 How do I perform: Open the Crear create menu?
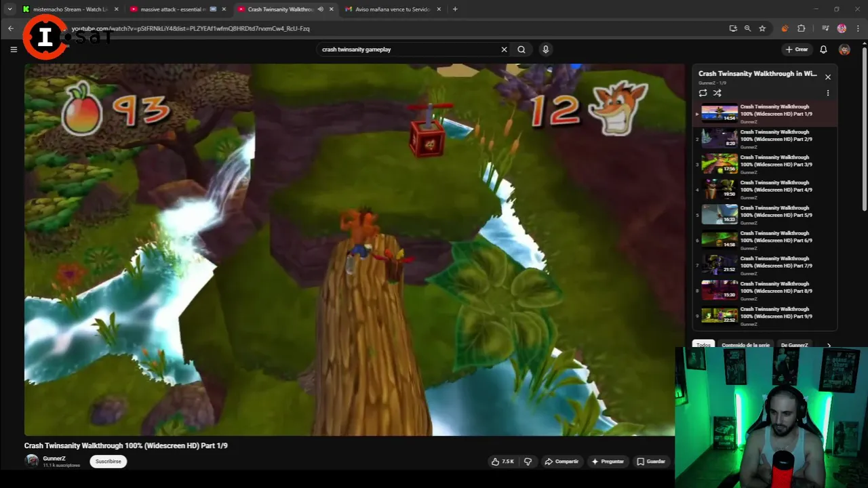coord(797,49)
